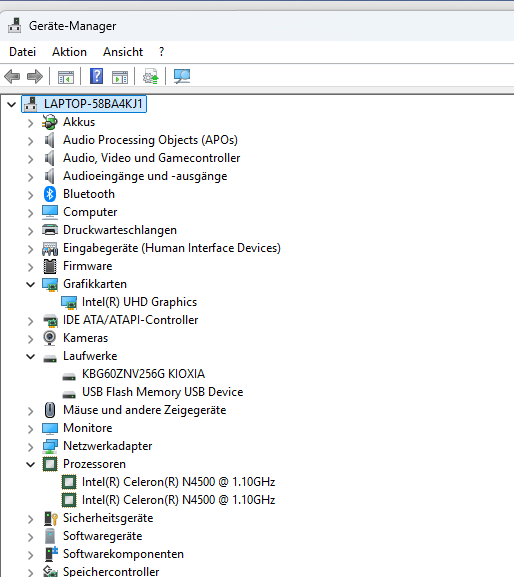Viewport: 514px width, 577px height.
Task: Click the Prozessoren CPU icon
Action: tap(50, 464)
